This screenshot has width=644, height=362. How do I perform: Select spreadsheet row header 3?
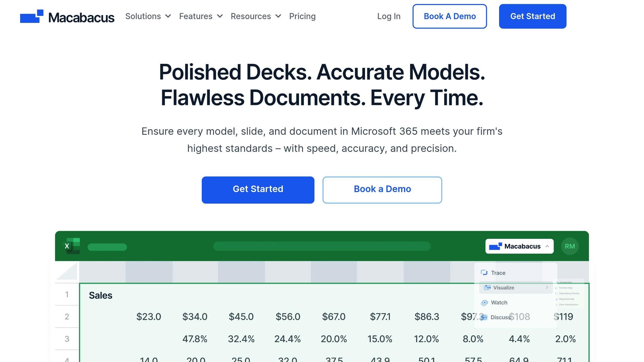click(x=67, y=339)
